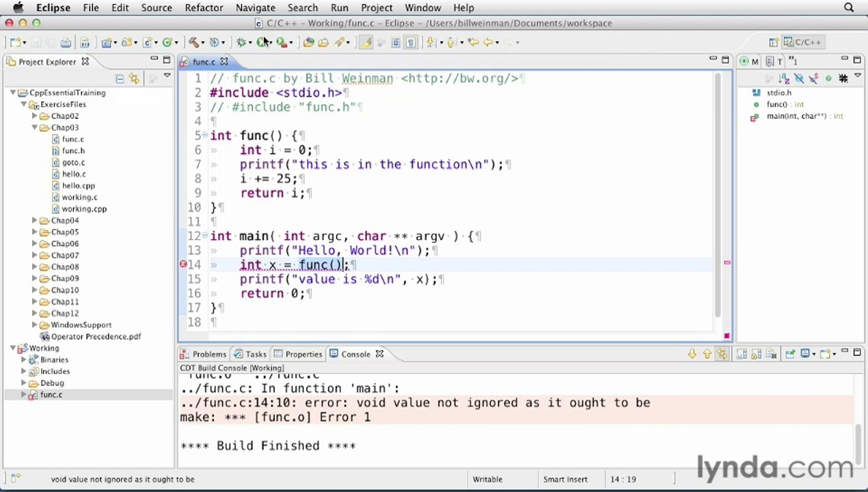The height and width of the screenshot is (492, 868).
Task: Open the Refactor menu
Action: 204,8
